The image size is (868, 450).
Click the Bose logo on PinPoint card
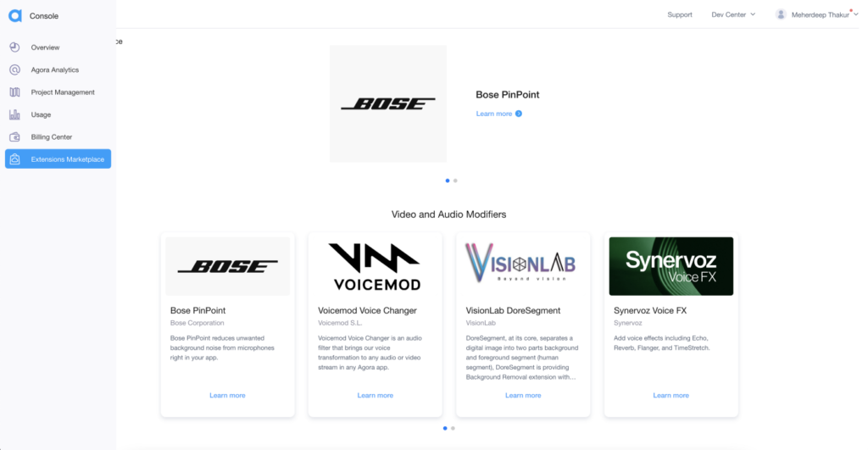point(227,266)
